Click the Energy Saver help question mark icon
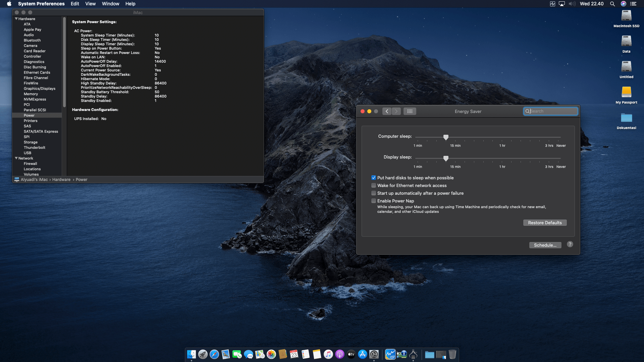The image size is (644, 362). point(570,244)
